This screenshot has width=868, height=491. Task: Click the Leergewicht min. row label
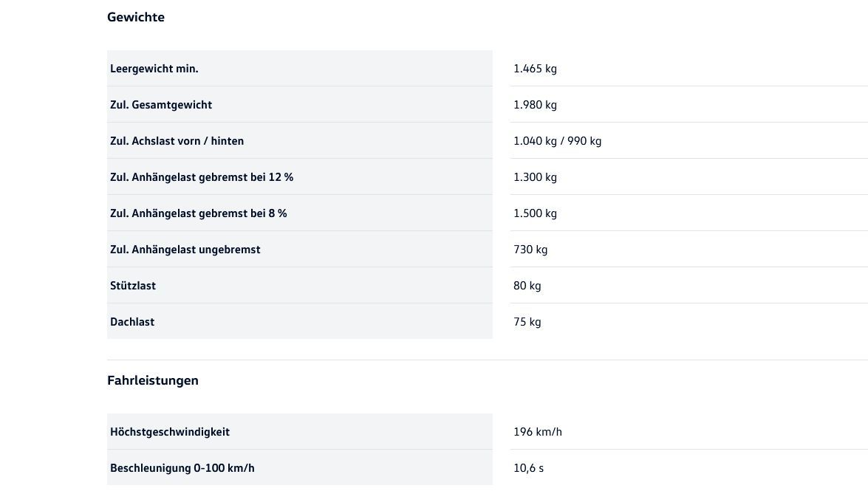point(154,69)
